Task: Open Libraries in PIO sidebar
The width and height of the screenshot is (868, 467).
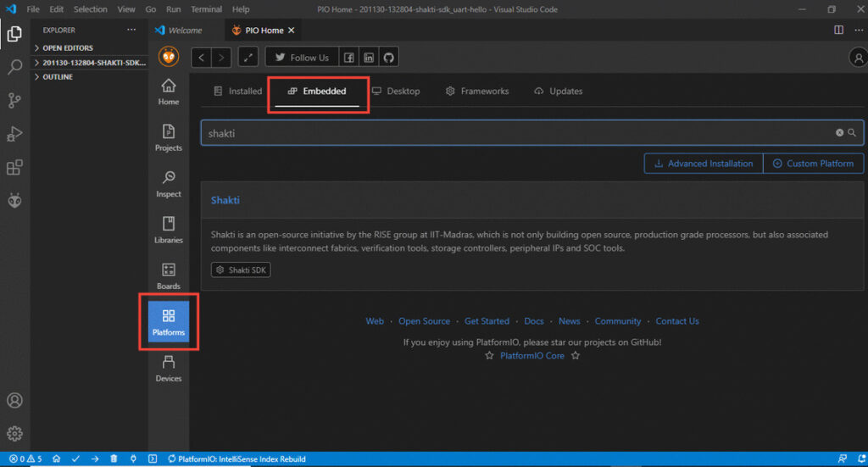Action: pyautogui.click(x=169, y=231)
